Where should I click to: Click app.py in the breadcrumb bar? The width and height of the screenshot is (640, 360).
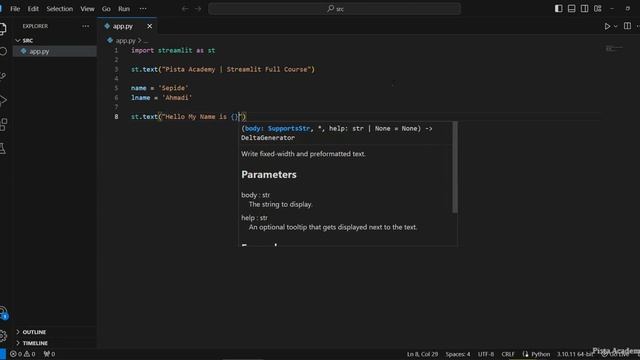(x=125, y=41)
